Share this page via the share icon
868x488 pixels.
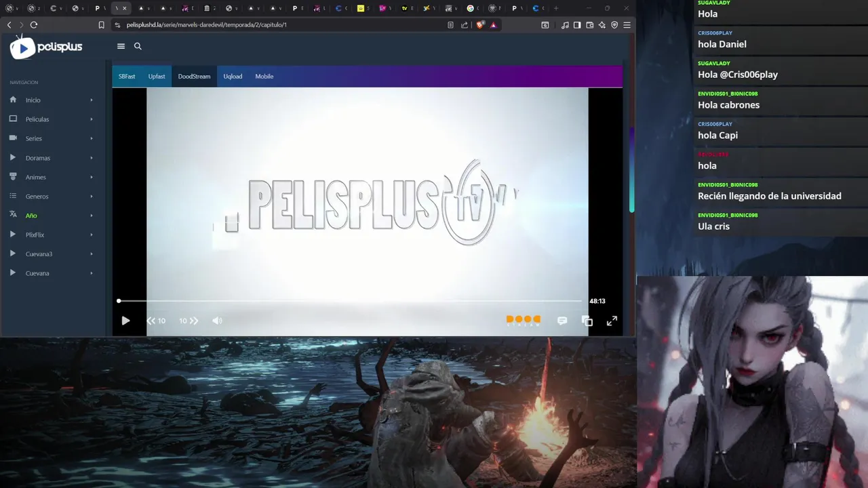click(x=465, y=25)
